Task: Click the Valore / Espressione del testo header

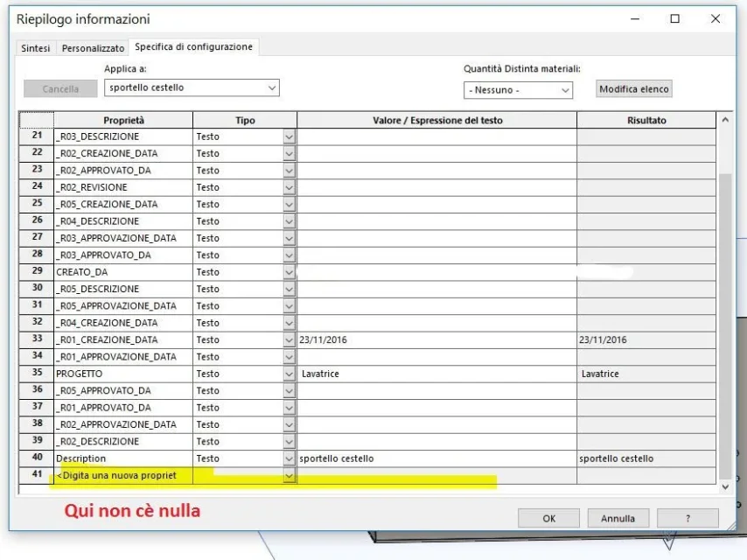Action: [x=436, y=120]
